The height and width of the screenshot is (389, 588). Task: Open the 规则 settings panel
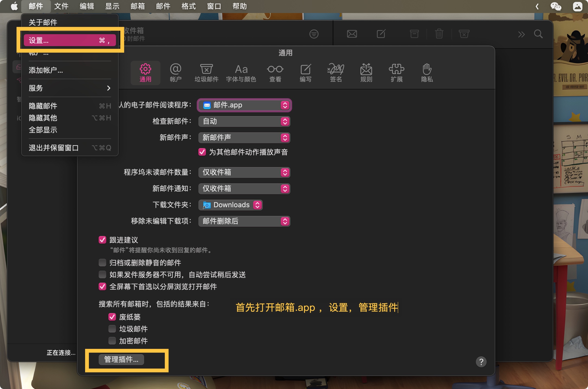click(x=366, y=73)
